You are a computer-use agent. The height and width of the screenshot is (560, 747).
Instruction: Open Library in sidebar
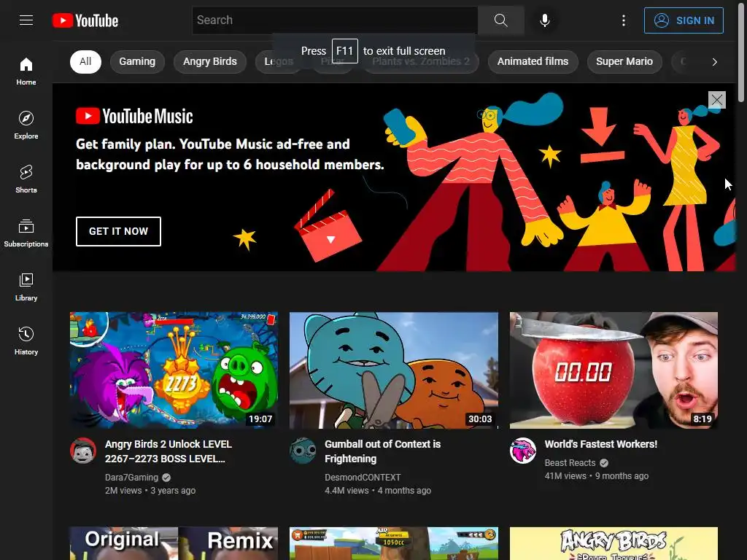(x=26, y=287)
